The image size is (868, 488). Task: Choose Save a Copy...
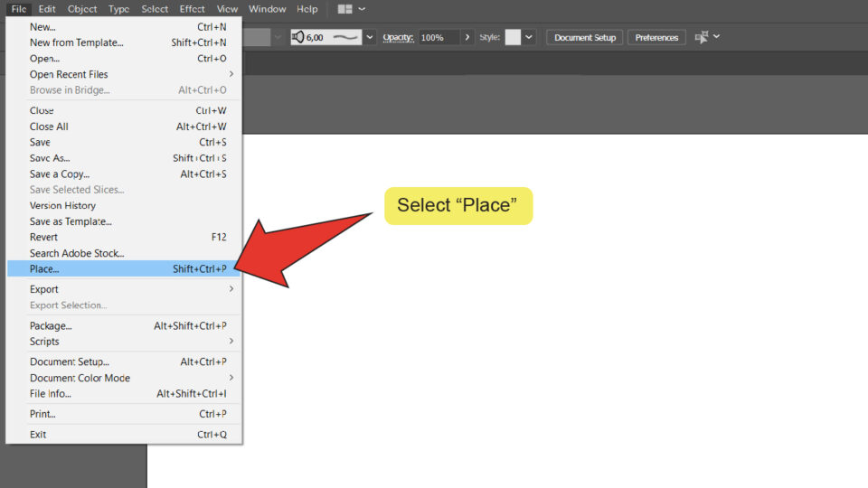125,174
